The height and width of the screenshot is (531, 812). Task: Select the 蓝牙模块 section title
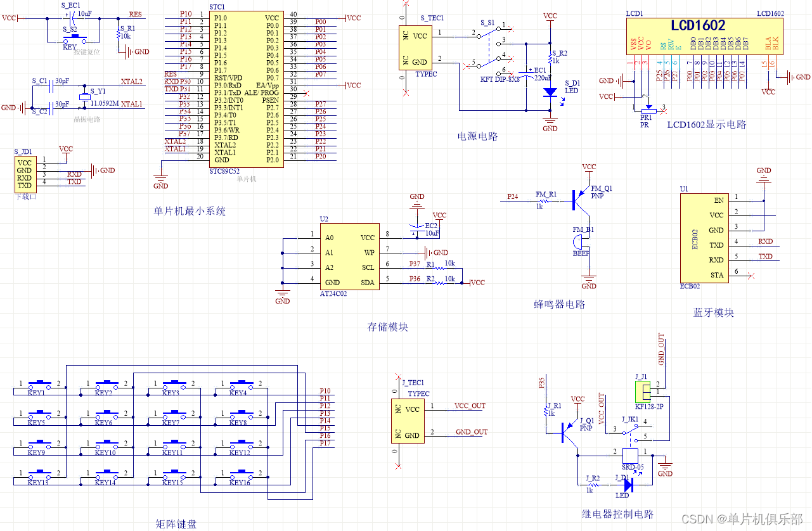[714, 312]
